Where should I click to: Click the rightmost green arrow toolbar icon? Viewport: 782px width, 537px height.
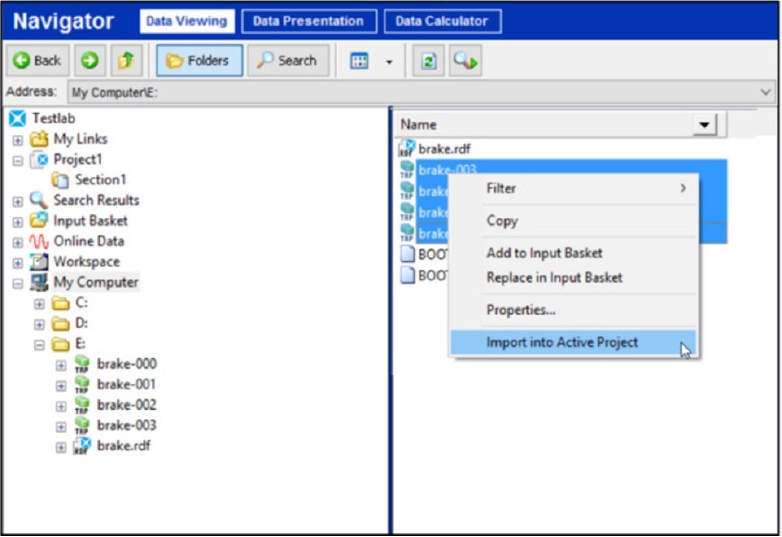pyautogui.click(x=465, y=61)
